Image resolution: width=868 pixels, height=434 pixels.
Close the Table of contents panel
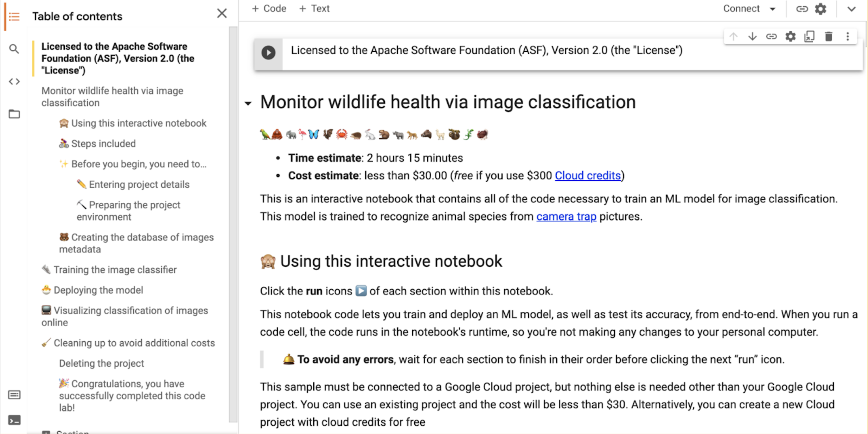pyautogui.click(x=221, y=13)
